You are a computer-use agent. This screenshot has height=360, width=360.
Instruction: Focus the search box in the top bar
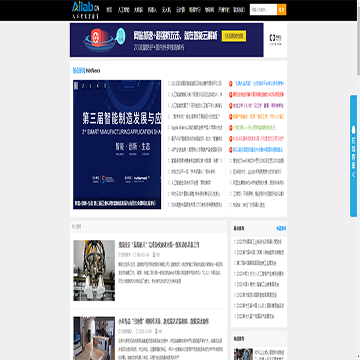(x=263, y=10)
